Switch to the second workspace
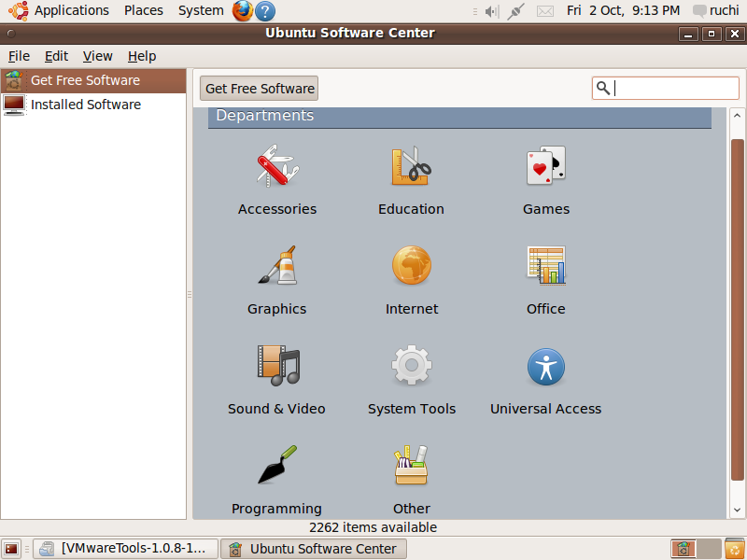Image resolution: width=747 pixels, height=560 pixels. point(709,549)
